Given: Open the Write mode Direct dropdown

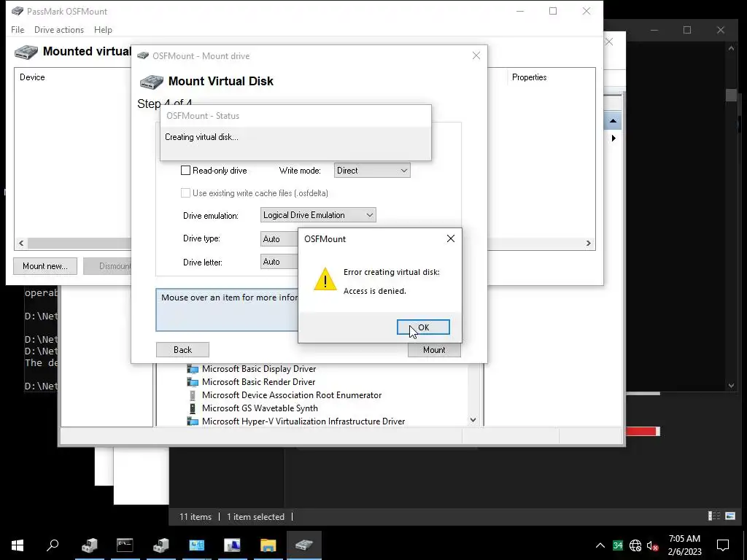Looking at the screenshot, I should [x=372, y=171].
